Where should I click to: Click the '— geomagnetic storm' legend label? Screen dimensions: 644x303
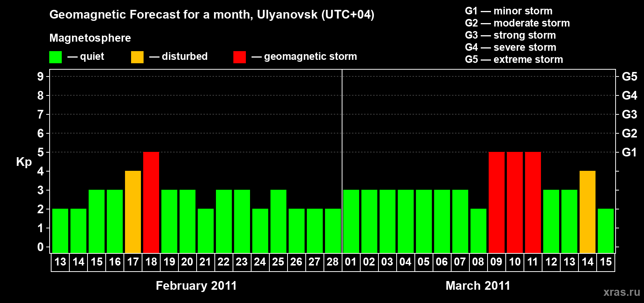pyautogui.click(x=304, y=56)
